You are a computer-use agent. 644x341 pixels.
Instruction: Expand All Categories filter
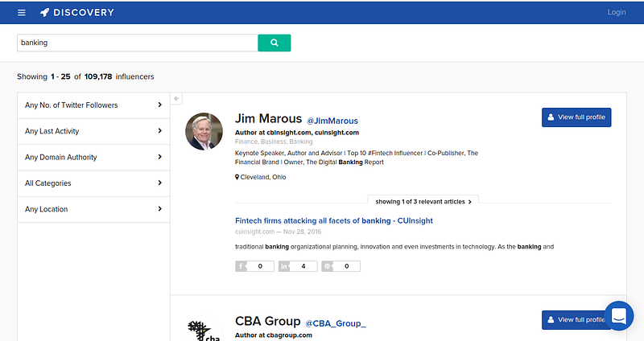pos(93,183)
